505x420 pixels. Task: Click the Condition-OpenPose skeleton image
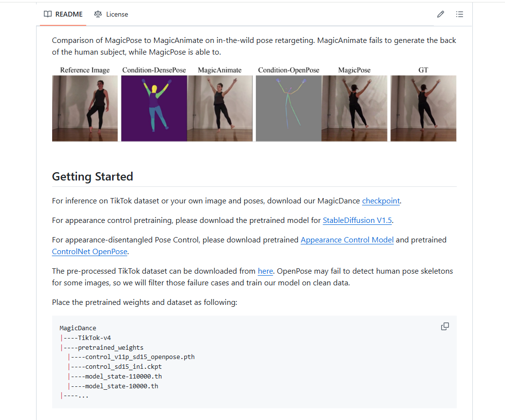pyautogui.click(x=289, y=108)
